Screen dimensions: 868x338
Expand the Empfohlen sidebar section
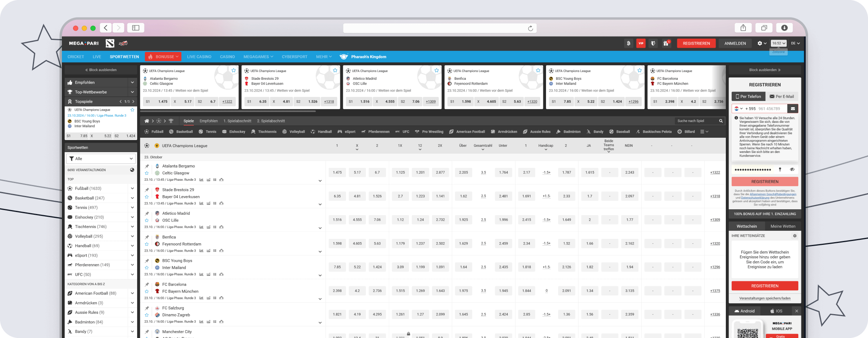132,83
